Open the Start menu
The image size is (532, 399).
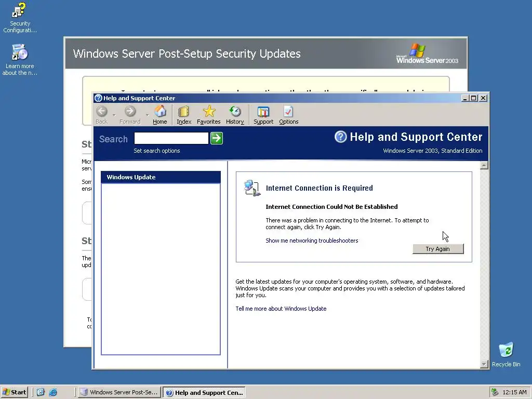tap(14, 392)
